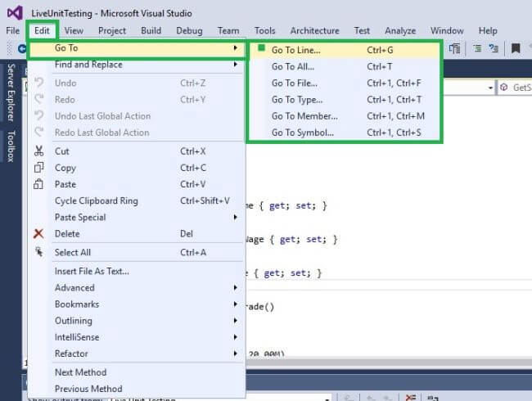The image size is (532, 401).
Task: Click the Redo Last Global Action icon
Action: coord(39,132)
